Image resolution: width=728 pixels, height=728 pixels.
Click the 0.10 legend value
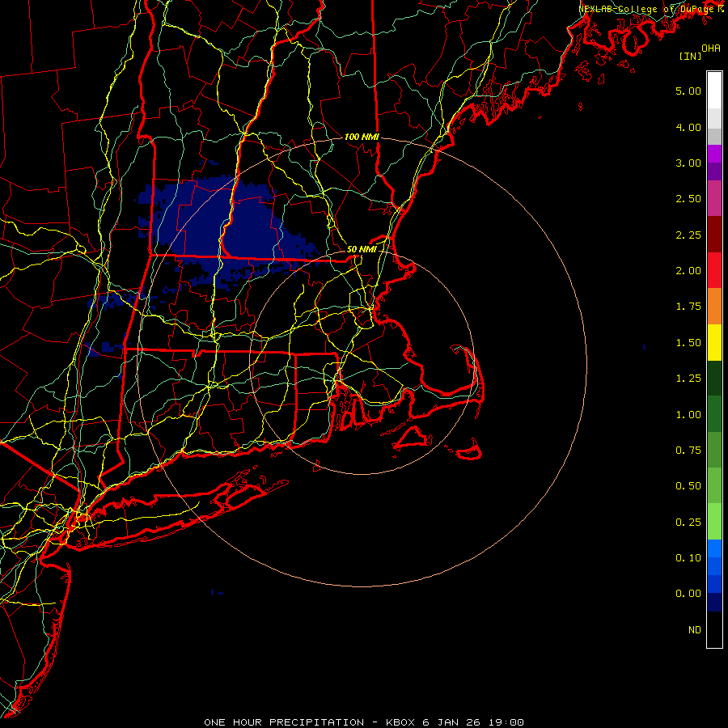(688, 558)
